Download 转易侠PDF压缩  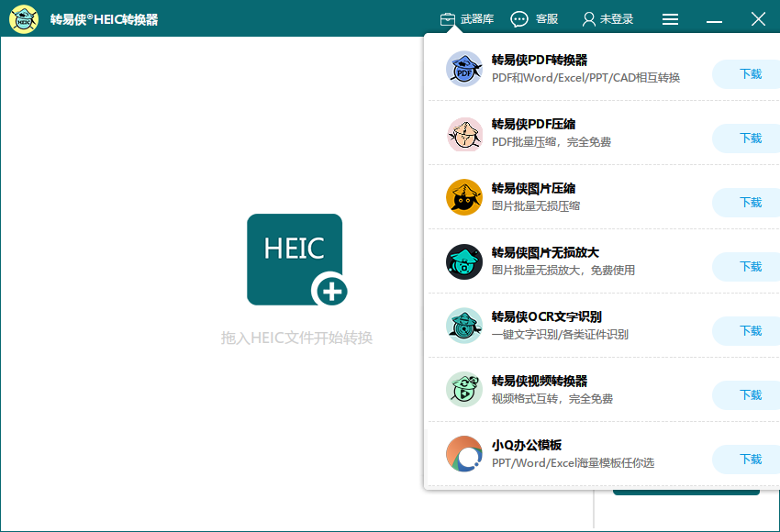pyautogui.click(x=751, y=139)
